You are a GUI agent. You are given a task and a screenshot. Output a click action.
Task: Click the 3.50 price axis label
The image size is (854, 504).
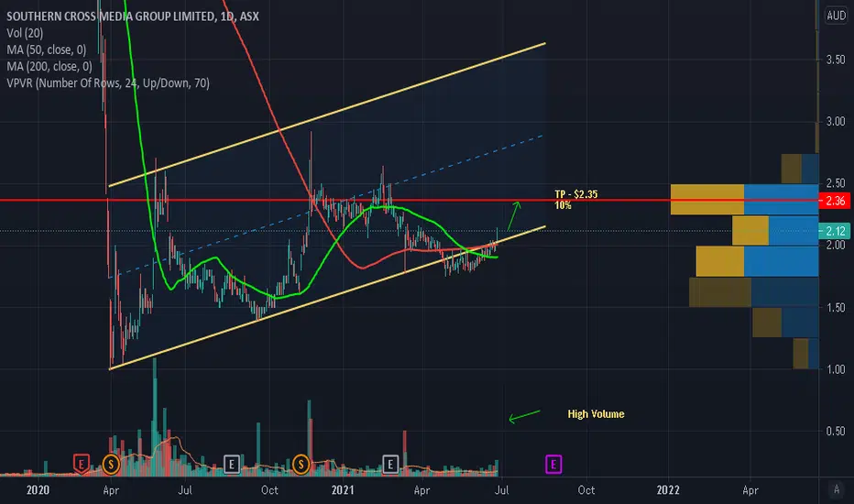pos(836,60)
